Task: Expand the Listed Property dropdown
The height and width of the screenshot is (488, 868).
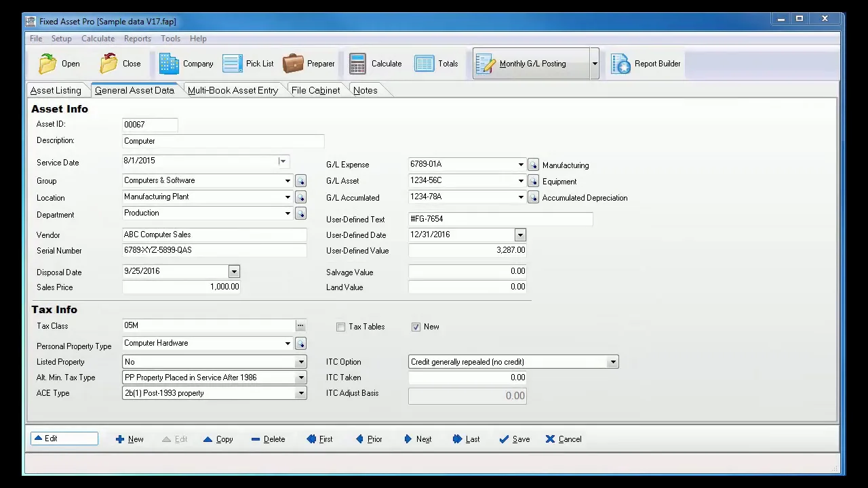Action: 301,362
